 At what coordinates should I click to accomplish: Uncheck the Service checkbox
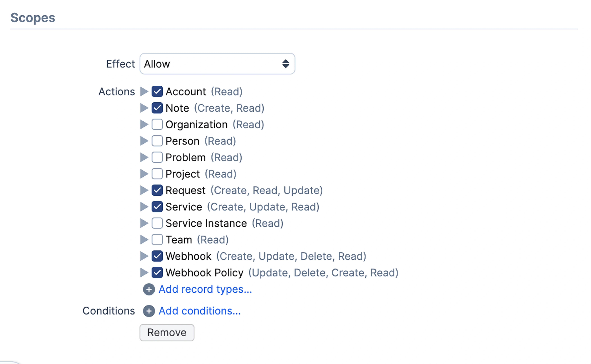click(157, 207)
